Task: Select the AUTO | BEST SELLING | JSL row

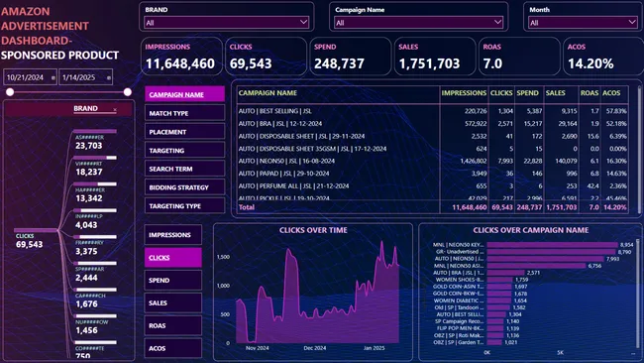Action: tap(433, 111)
